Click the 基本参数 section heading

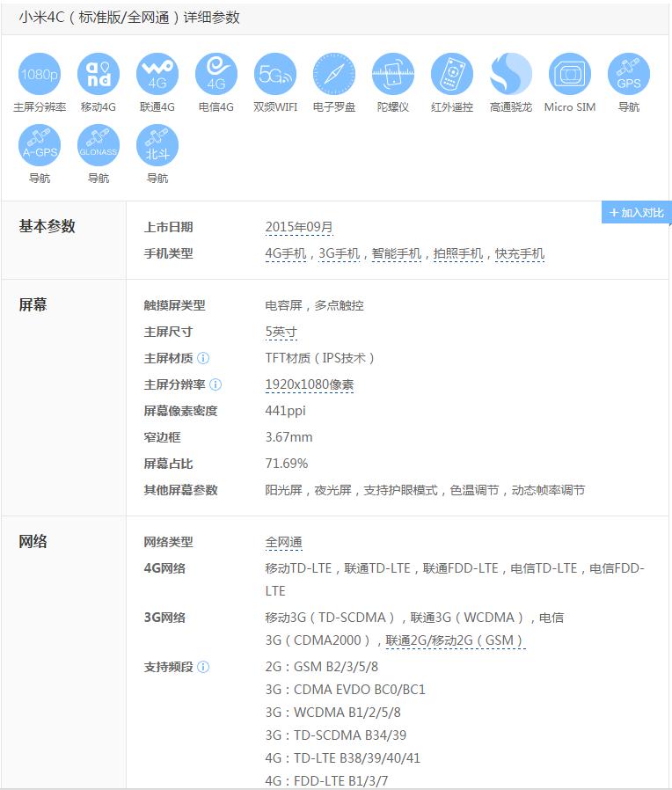point(47,226)
